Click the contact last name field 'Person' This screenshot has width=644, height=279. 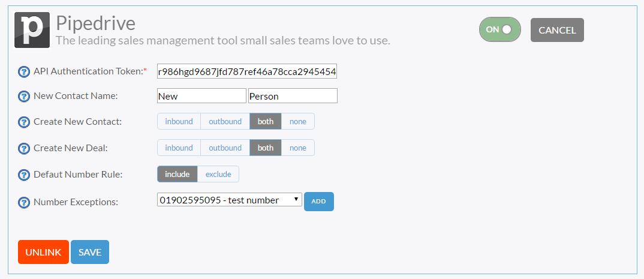point(293,96)
